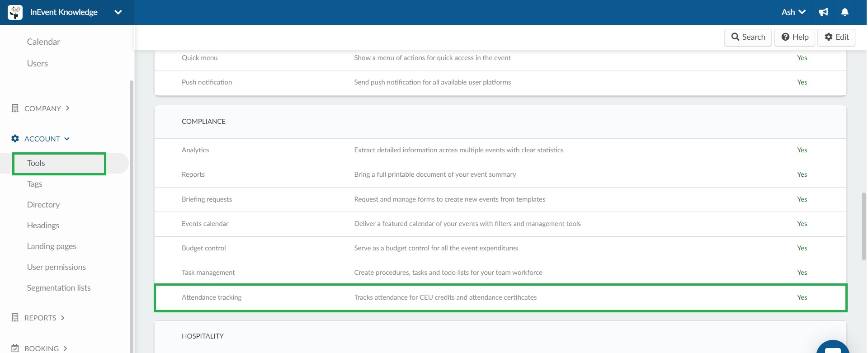Open Headings in the sidebar
The image size is (868, 353).
[x=43, y=226]
